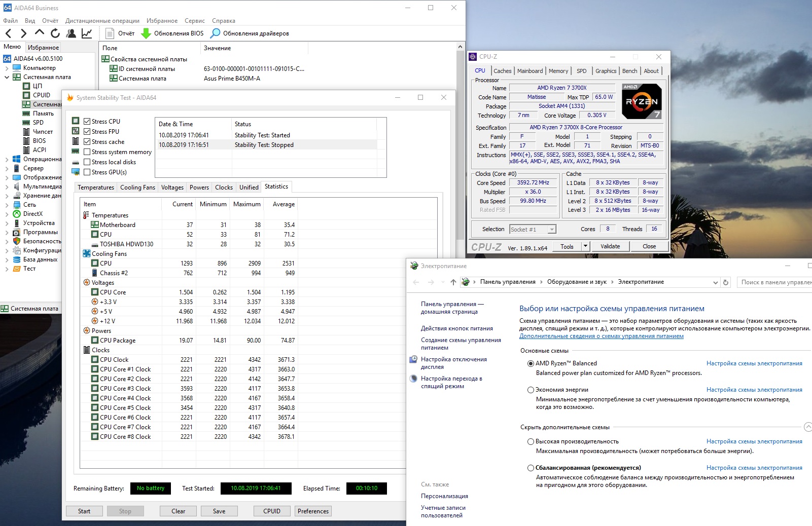Open Preferences in System Stability Test
The width and height of the screenshot is (812, 526).
[313, 511]
